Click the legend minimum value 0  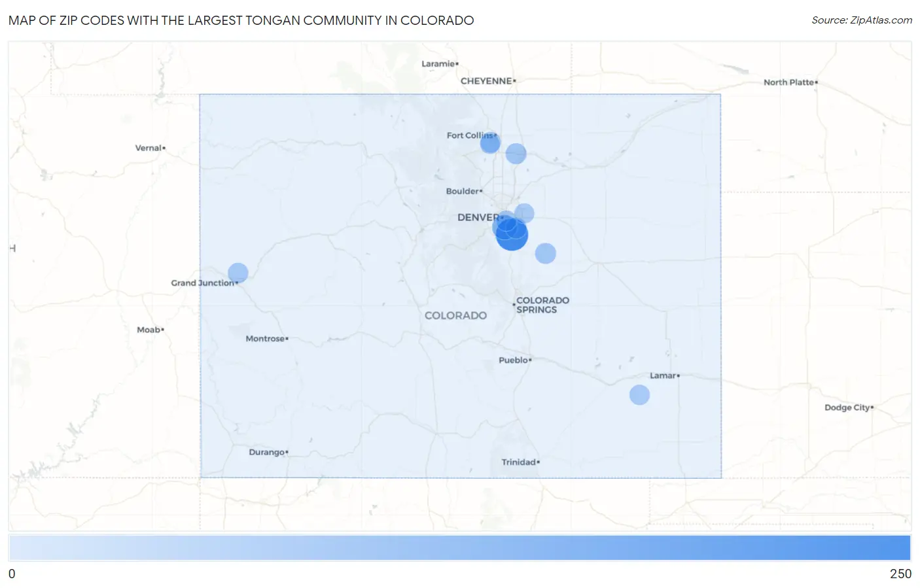[x=12, y=574]
